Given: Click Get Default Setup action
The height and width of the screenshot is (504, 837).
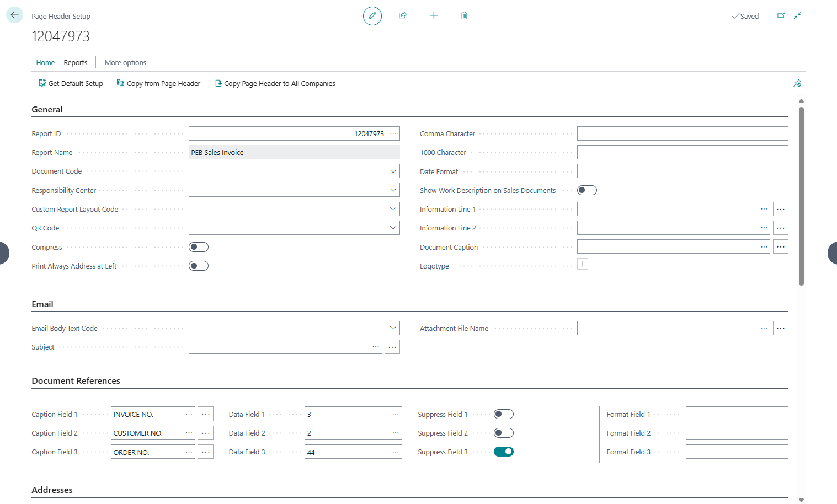Looking at the screenshot, I should point(71,83).
